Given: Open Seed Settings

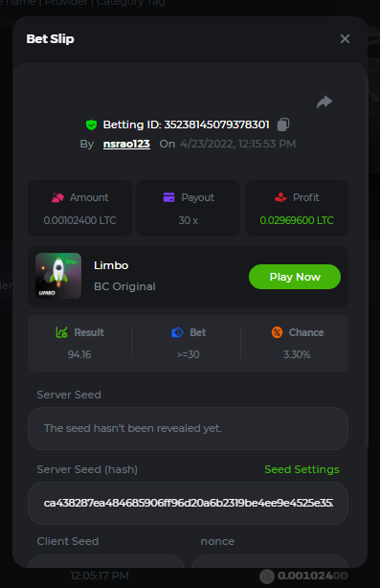Looking at the screenshot, I should 302,469.
